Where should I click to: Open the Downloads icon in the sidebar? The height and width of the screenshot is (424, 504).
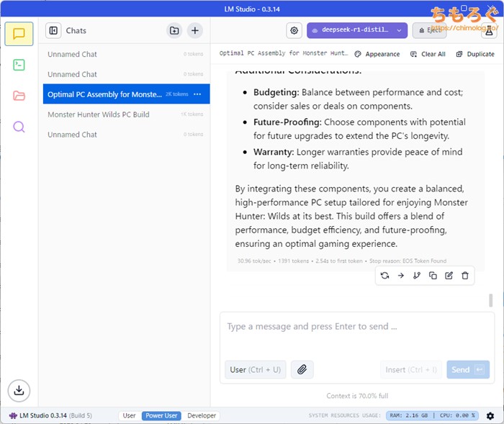[19, 391]
